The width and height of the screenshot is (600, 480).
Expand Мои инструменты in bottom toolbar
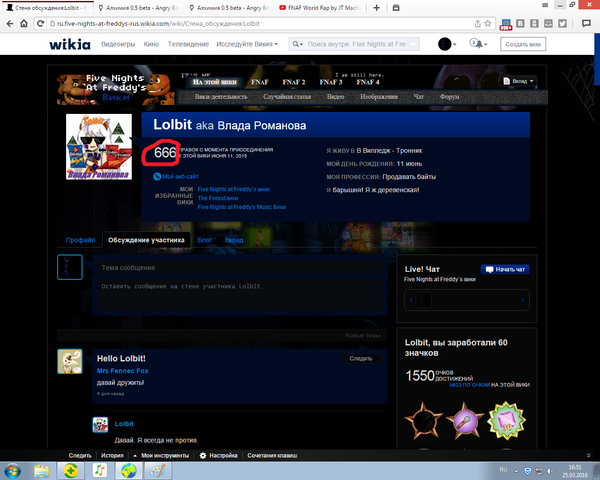click(161, 456)
